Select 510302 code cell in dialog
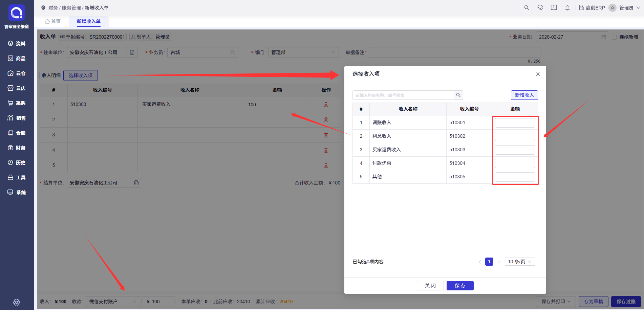644x310 pixels. (x=469, y=136)
